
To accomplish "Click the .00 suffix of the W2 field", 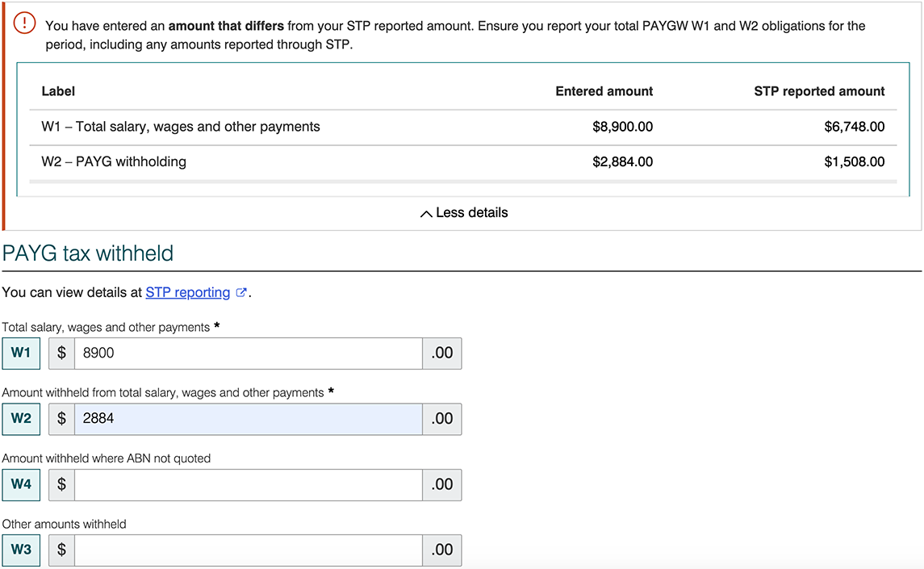I will coord(441,419).
